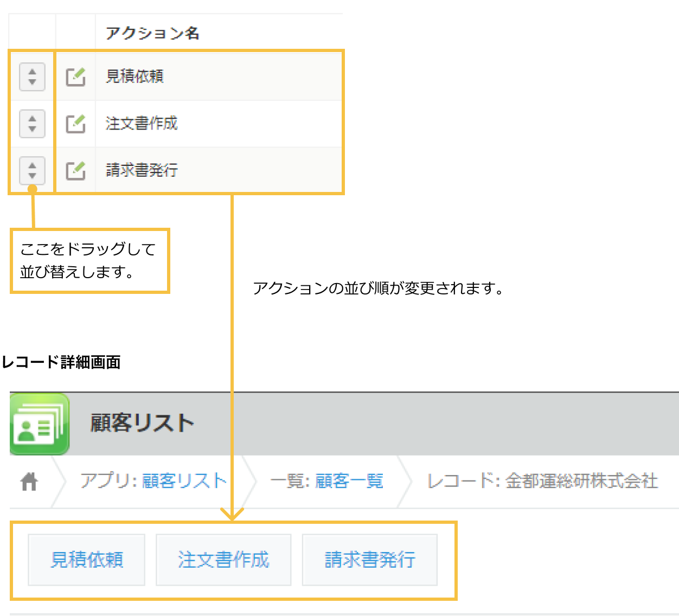The image size is (679, 616).
Task: Click the アクション名 column header
Action: [x=152, y=31]
